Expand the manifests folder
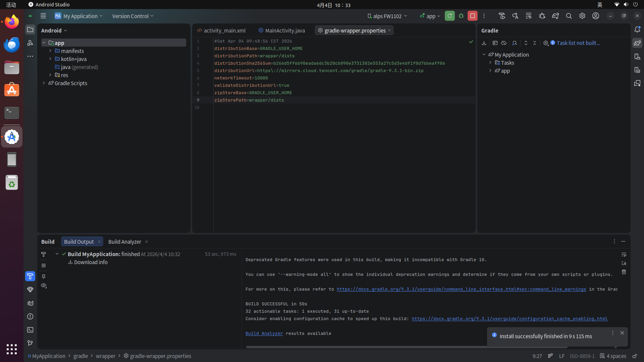This screenshot has width=644, height=362. pyautogui.click(x=50, y=51)
